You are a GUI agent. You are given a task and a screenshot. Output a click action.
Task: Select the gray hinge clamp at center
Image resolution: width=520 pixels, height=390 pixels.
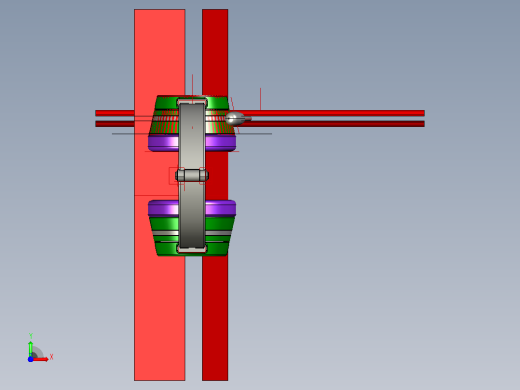point(192,175)
